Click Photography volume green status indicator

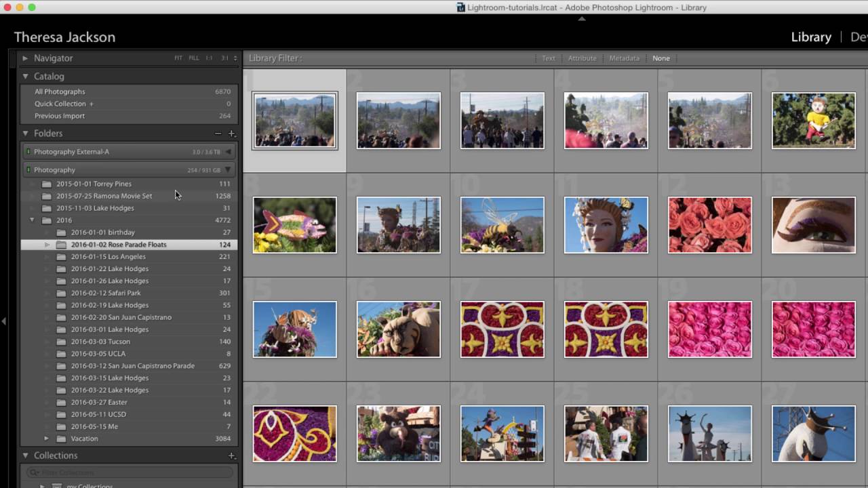click(x=28, y=170)
